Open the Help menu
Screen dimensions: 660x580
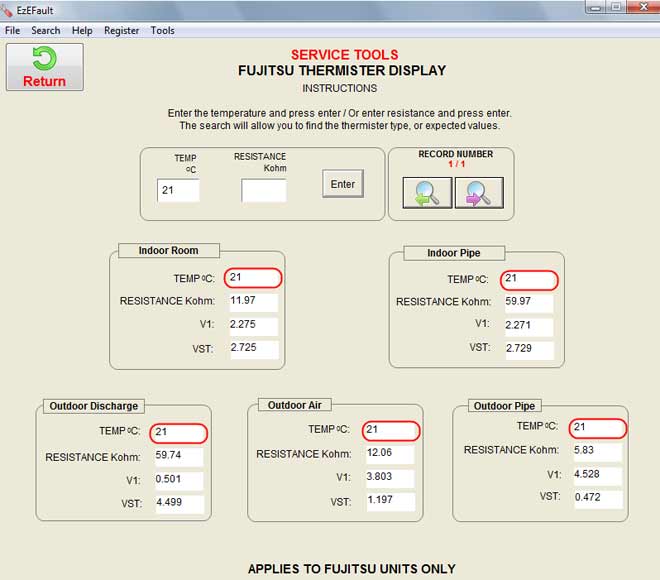(82, 31)
